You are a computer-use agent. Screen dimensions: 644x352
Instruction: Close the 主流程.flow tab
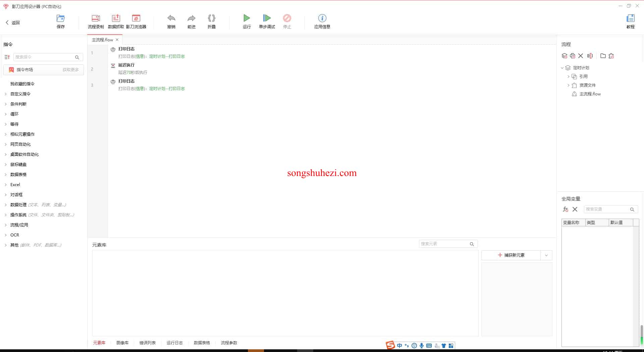117,40
